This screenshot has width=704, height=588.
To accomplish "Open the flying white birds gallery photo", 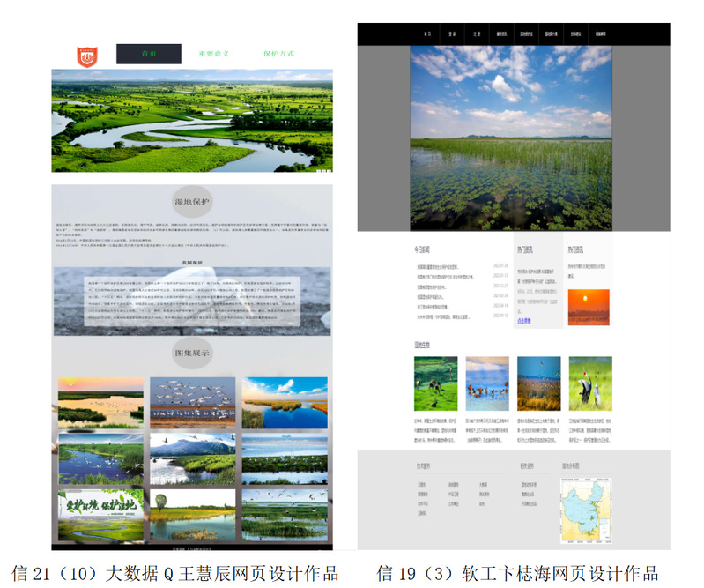I will click(192, 402).
